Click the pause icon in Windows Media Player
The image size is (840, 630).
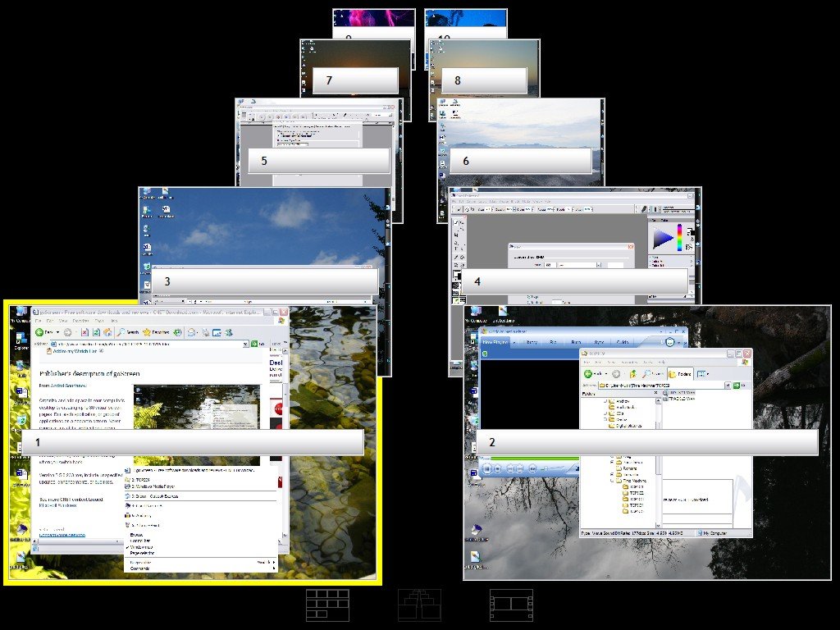point(487,469)
